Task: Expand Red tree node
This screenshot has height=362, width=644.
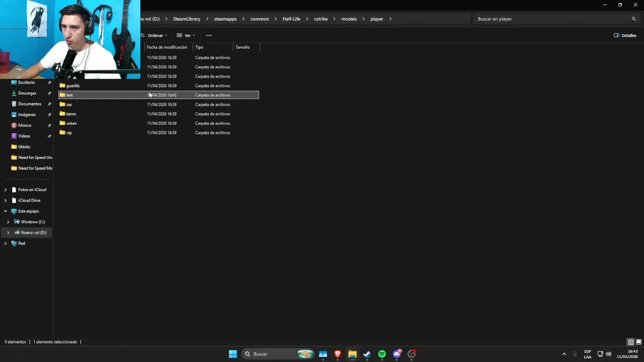Action: coord(6,243)
